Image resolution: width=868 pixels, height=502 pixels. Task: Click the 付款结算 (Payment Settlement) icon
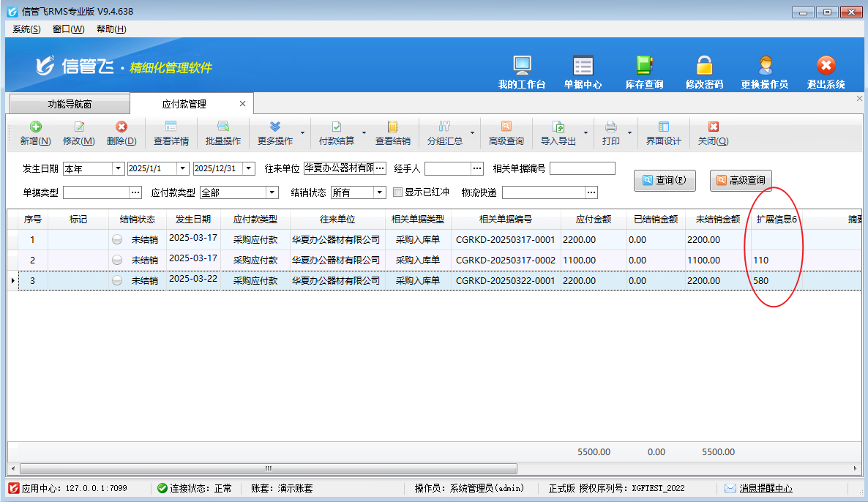tap(337, 127)
